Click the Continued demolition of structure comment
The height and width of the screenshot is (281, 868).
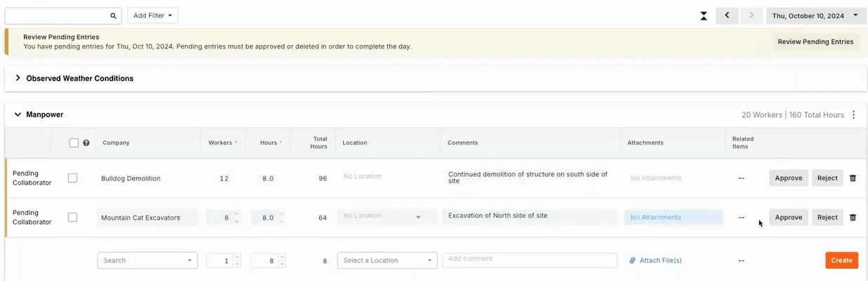pos(528,178)
